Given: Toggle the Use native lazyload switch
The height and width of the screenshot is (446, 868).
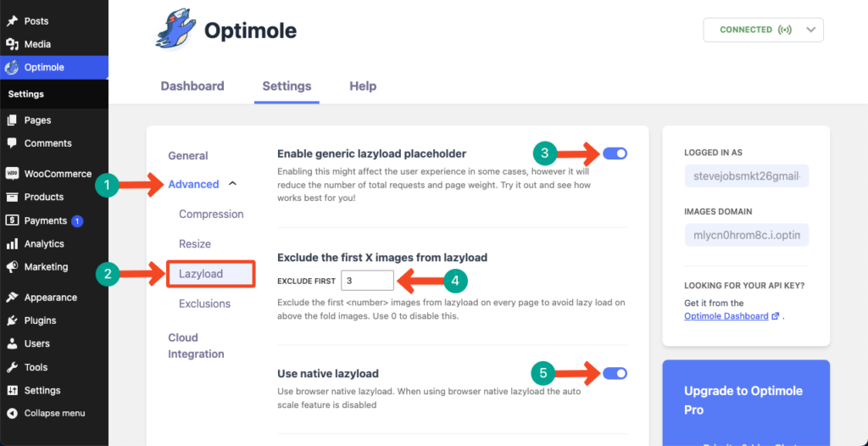Looking at the screenshot, I should coord(615,372).
